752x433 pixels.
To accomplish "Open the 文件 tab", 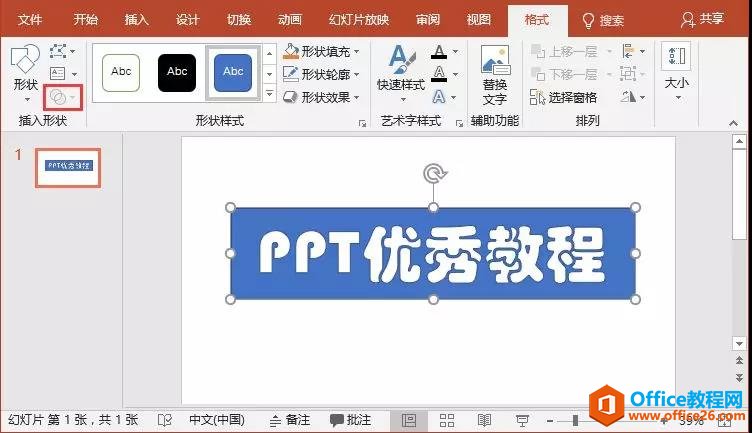I will point(30,20).
